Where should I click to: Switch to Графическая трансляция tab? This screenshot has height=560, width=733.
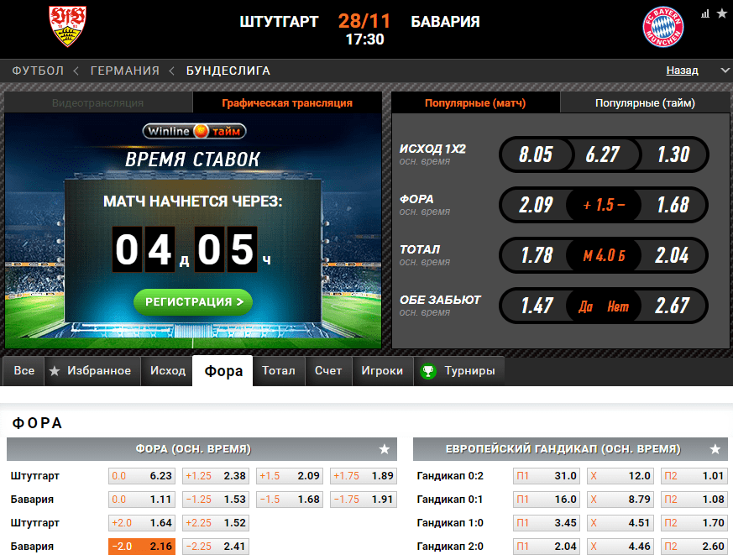pos(287,102)
